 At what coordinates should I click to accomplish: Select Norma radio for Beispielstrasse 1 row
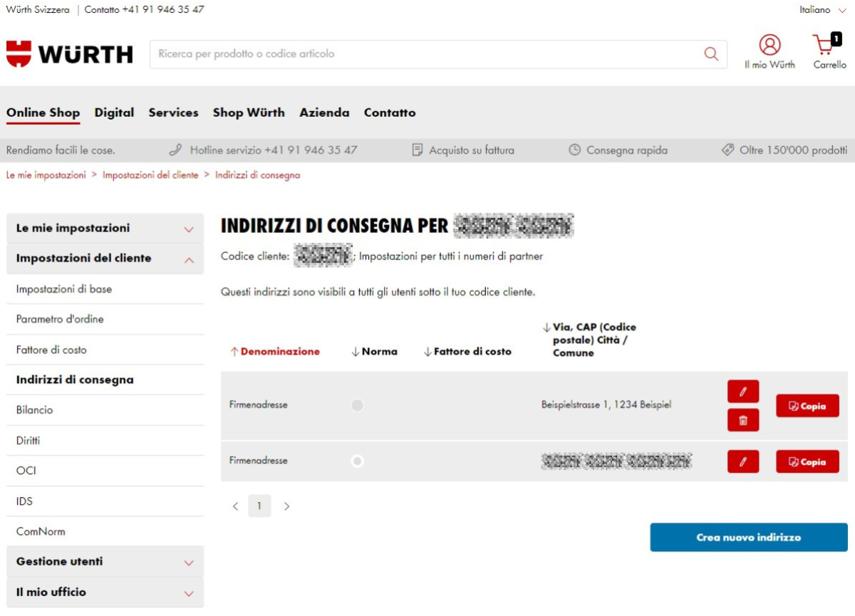click(x=358, y=405)
